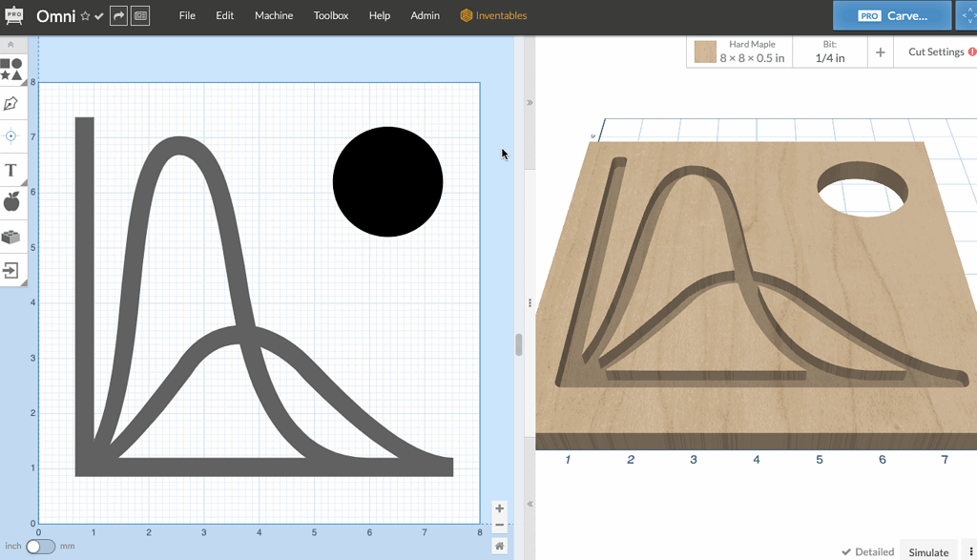Switch units from inch to mm
The height and width of the screenshot is (560, 977).
[39, 545]
